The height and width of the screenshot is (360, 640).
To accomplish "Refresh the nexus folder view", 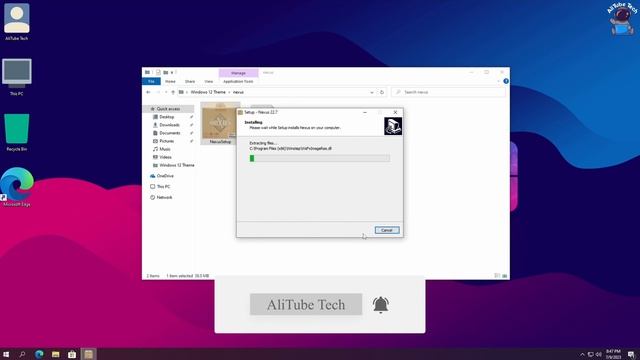I will 382,92.
